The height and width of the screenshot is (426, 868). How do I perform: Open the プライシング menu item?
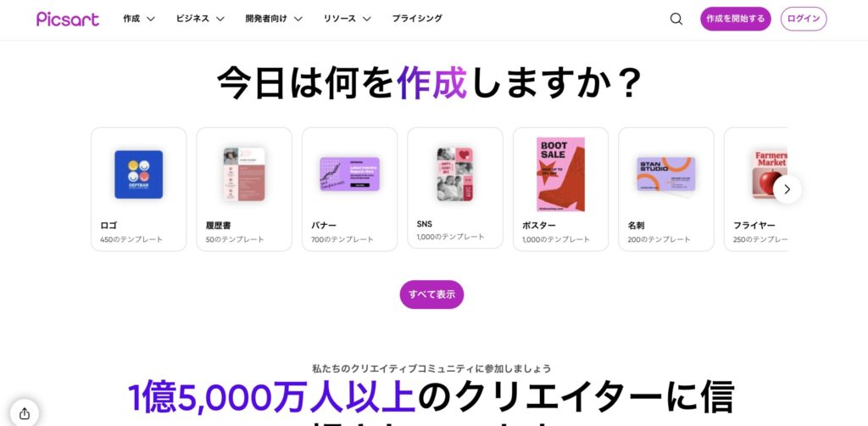417,19
